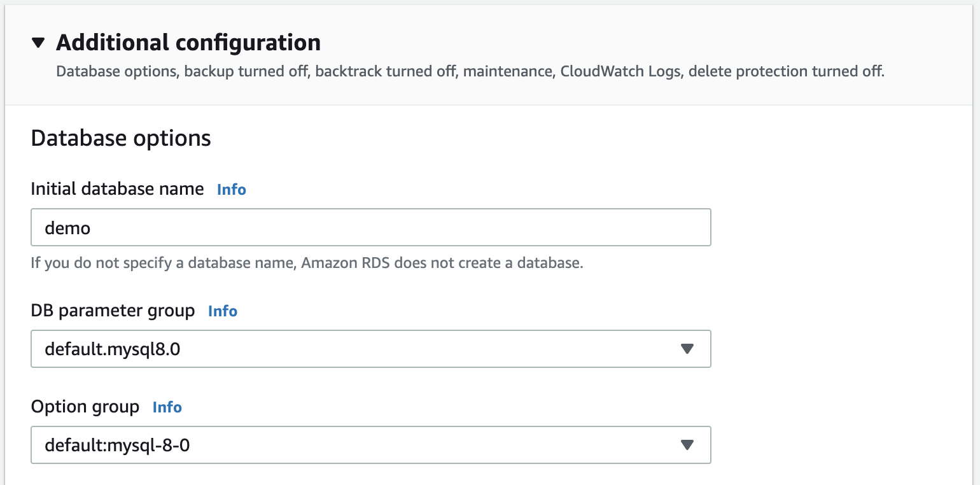Click the Initial database name label
This screenshot has height=485, width=980.
pos(116,188)
